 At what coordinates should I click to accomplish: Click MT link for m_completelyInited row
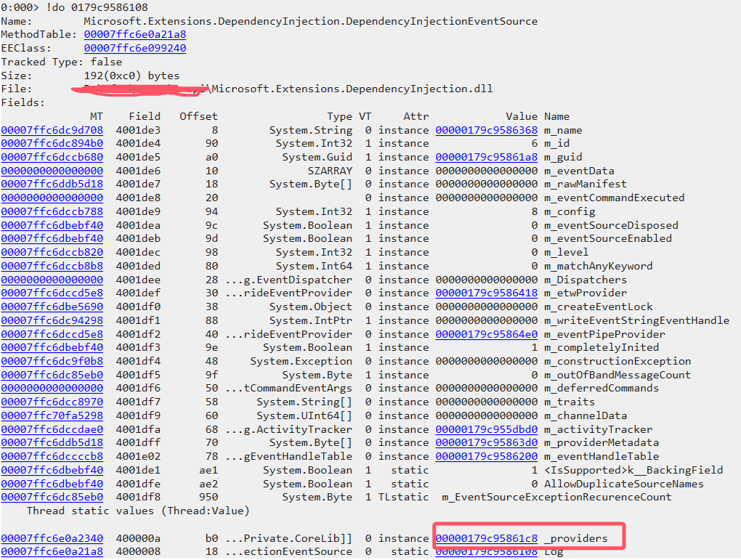click(x=52, y=347)
